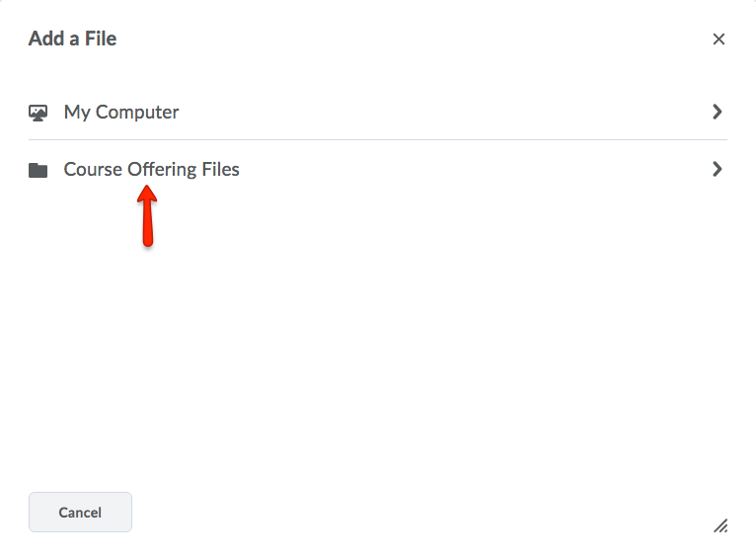756x559 pixels.
Task: Expand Course Offering Files with the chevron
Action: (x=718, y=170)
